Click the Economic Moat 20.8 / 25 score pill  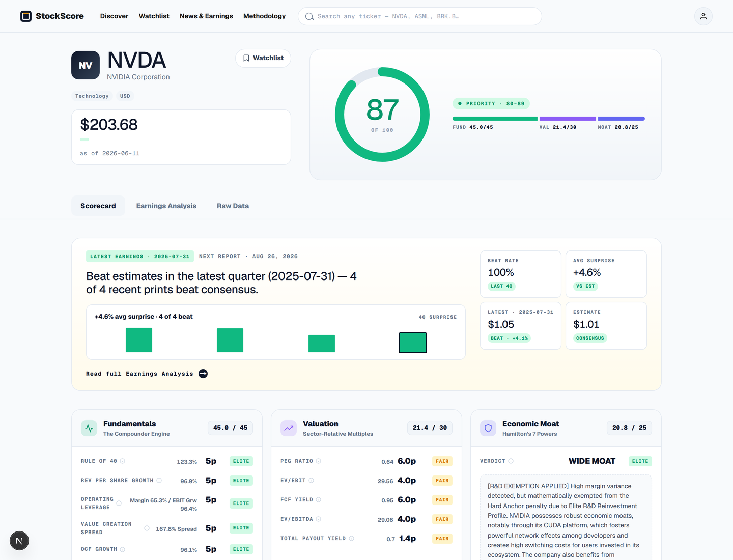[630, 428]
